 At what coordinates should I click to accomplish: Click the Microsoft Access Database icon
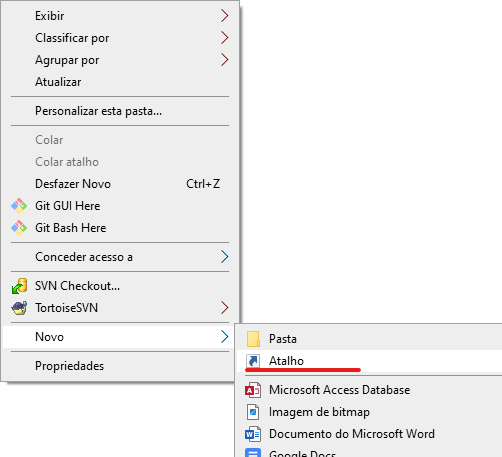coord(253,390)
